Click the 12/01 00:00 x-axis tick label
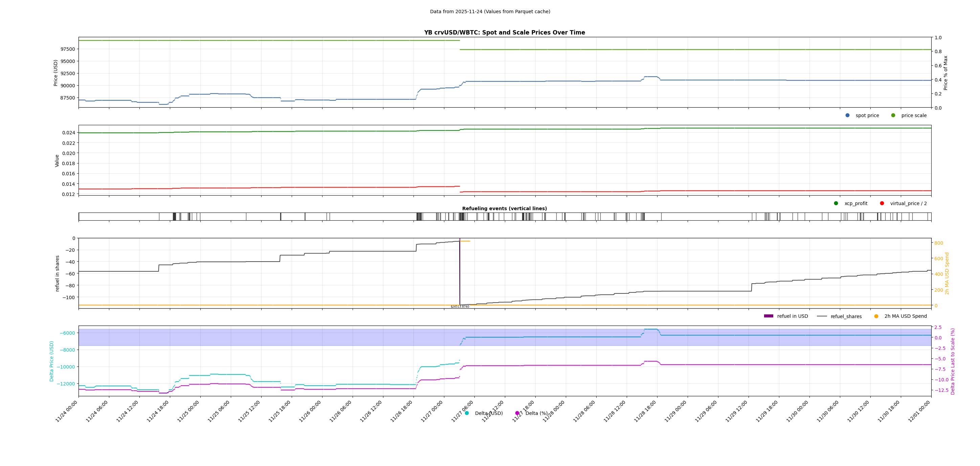Screen dimensions: 980x466 click(919, 411)
